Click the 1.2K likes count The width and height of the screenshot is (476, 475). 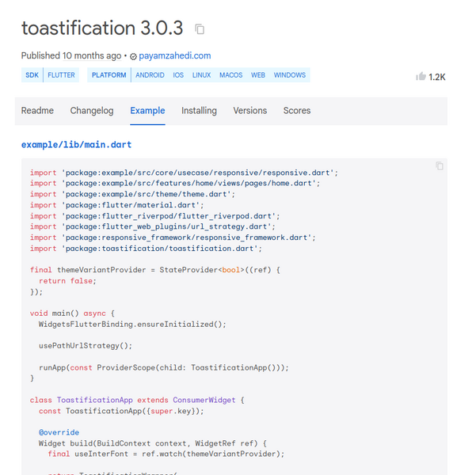(x=437, y=77)
